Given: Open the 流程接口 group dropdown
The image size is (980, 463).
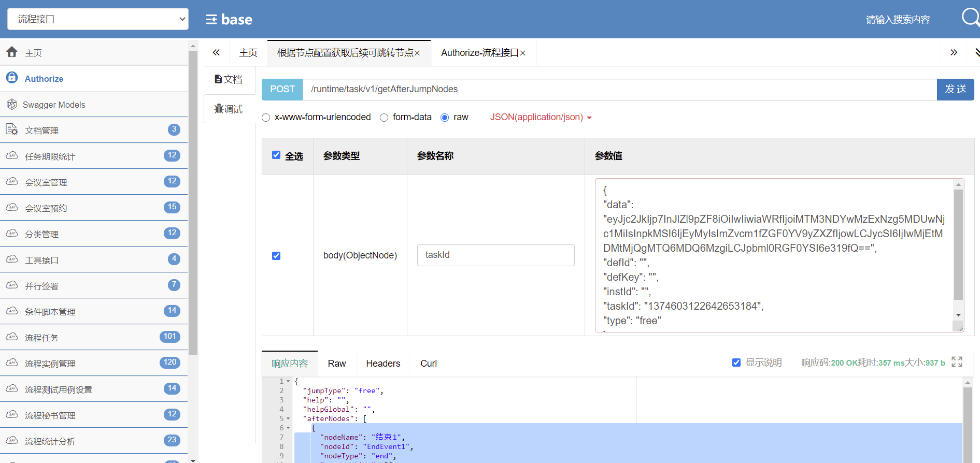Looking at the screenshot, I should tap(98, 19).
